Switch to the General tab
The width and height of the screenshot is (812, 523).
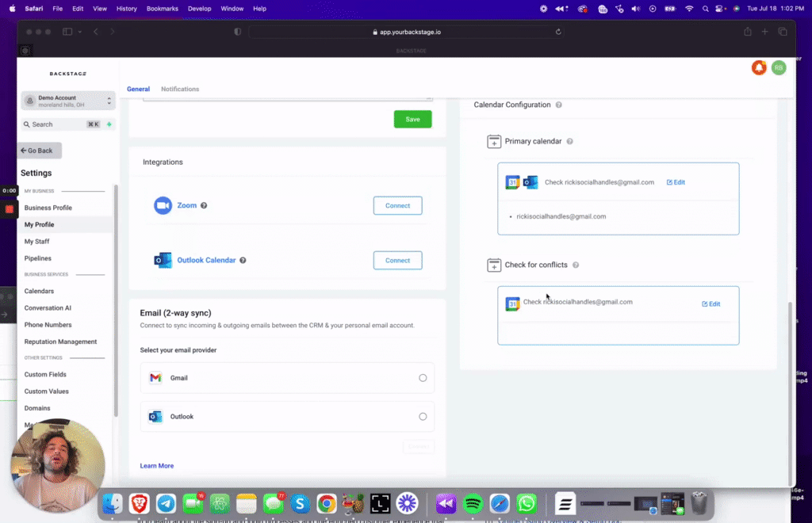(138, 89)
